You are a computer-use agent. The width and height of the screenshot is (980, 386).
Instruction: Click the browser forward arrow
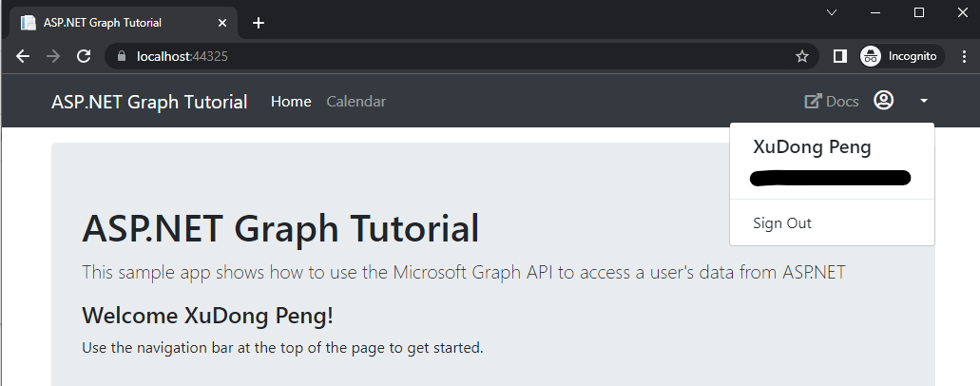53,56
